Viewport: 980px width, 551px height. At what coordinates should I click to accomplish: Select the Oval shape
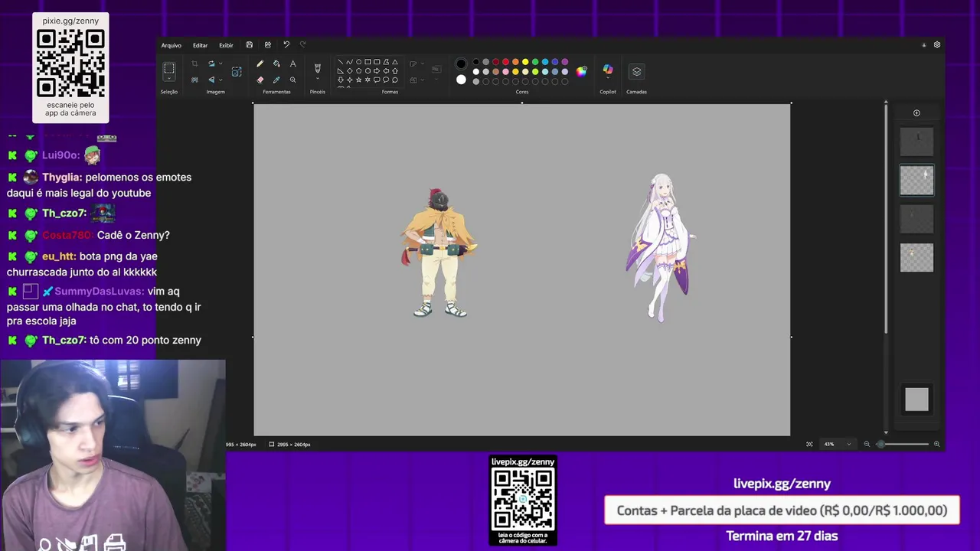pyautogui.click(x=359, y=62)
